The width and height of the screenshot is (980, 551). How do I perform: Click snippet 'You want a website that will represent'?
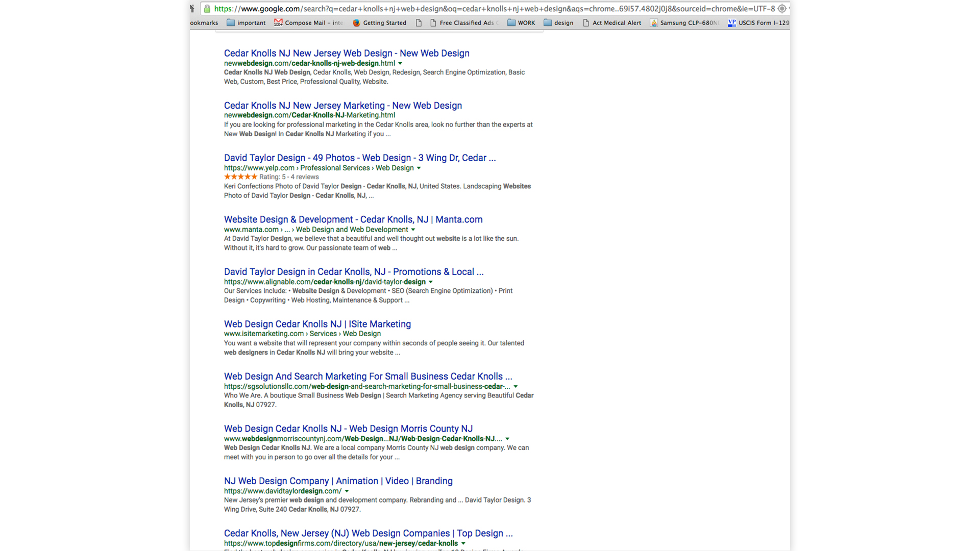[374, 348]
